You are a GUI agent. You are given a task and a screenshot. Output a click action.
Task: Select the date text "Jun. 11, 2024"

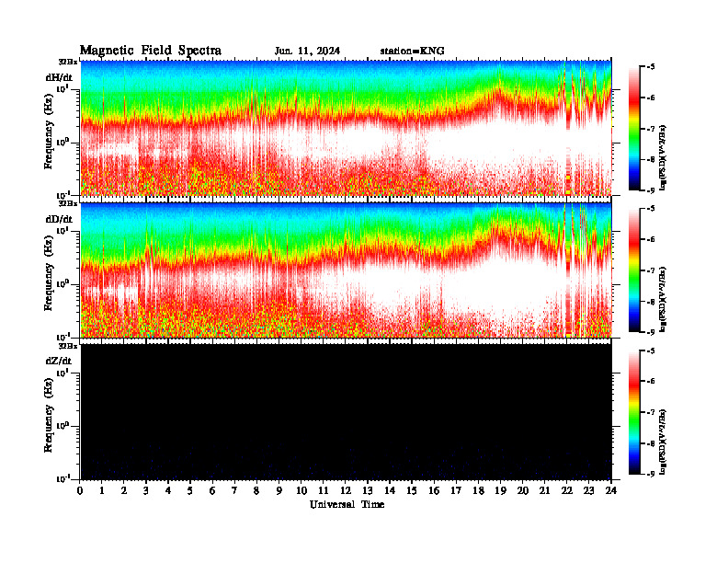pyautogui.click(x=307, y=52)
